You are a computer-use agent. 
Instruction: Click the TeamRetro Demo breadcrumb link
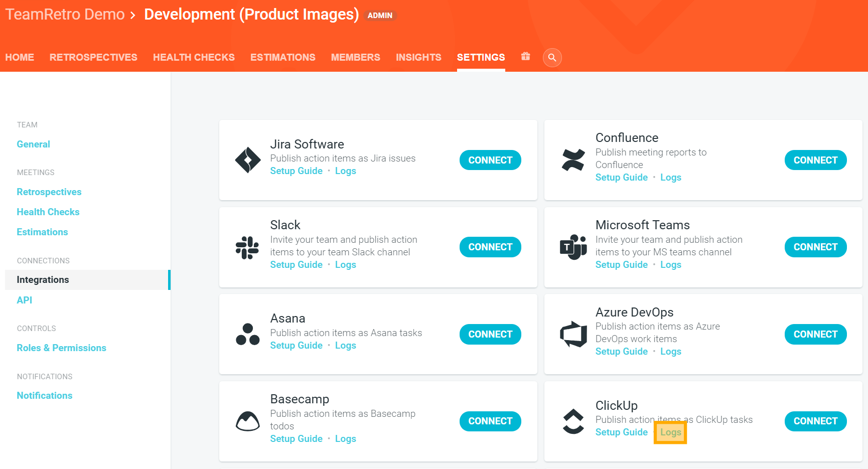(65, 14)
